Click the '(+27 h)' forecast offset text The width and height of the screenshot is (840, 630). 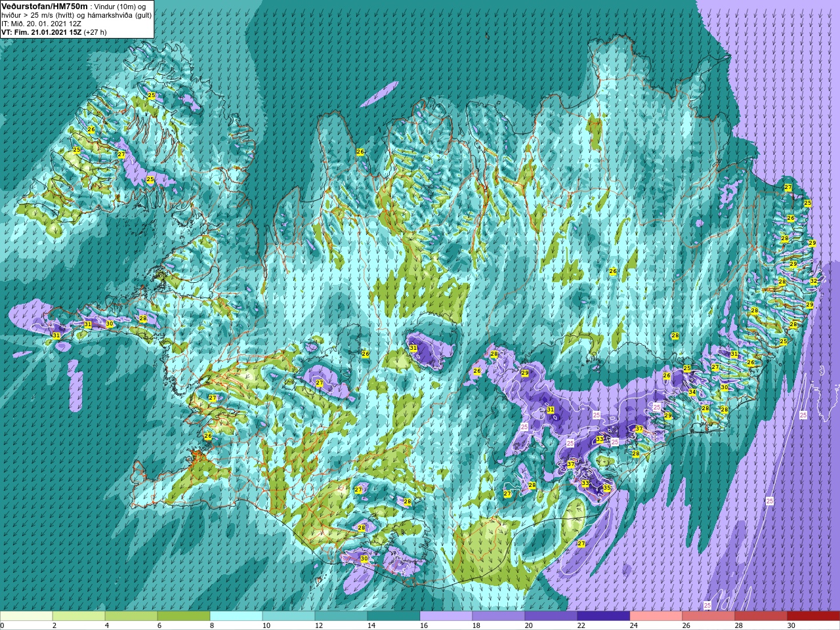(x=95, y=32)
